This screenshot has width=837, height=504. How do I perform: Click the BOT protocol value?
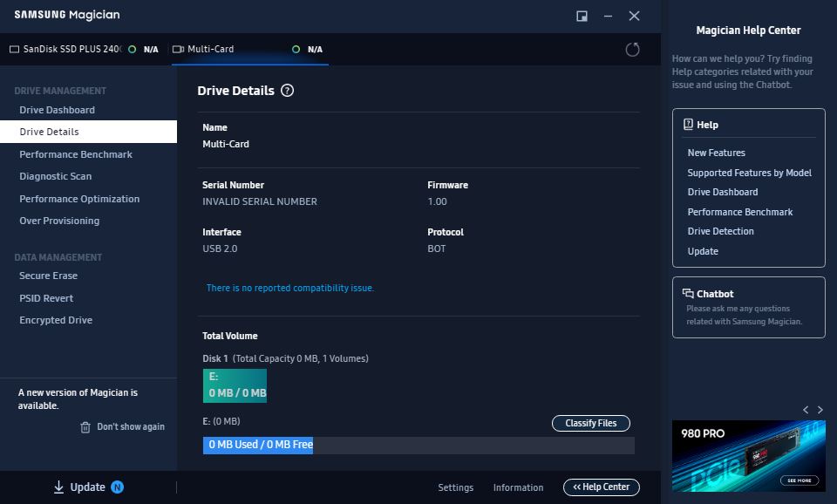click(x=437, y=249)
